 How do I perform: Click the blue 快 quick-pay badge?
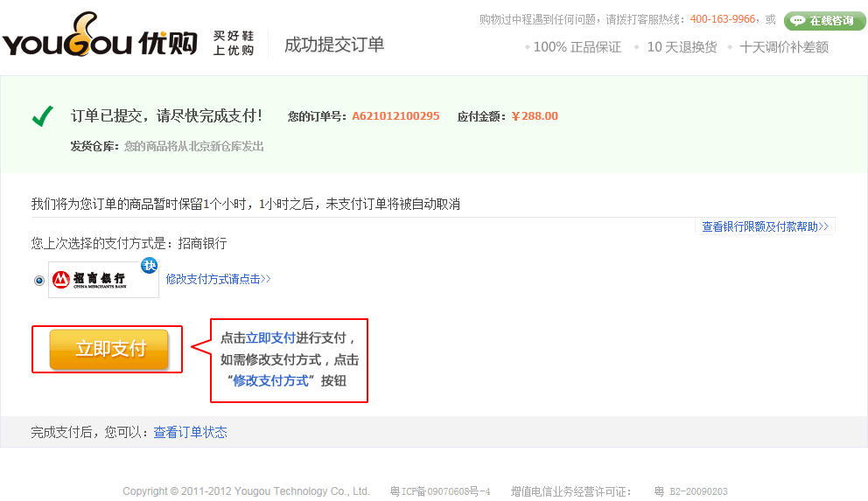pos(150,266)
